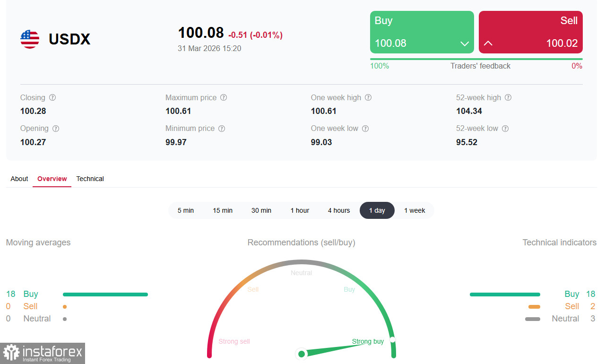Click the 52-week low value 95.52
This screenshot has width=605, height=364.
467,142
